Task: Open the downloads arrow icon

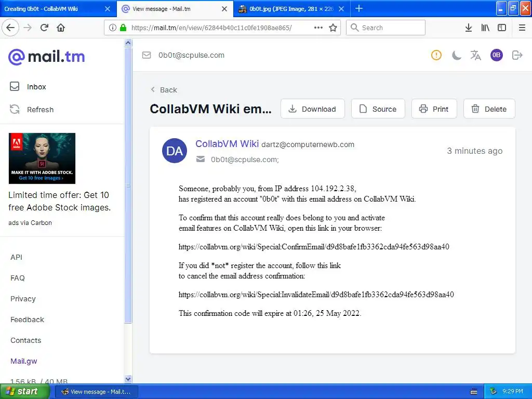Action: 469,28
